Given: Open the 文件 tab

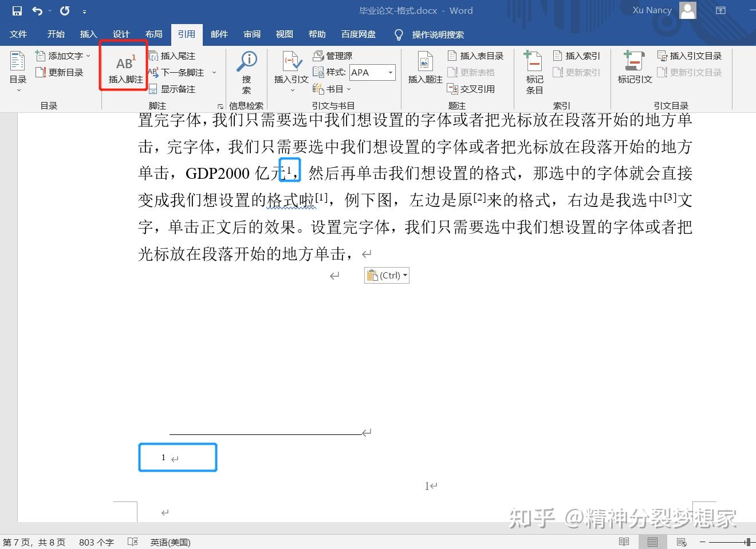Looking at the screenshot, I should coord(18,34).
